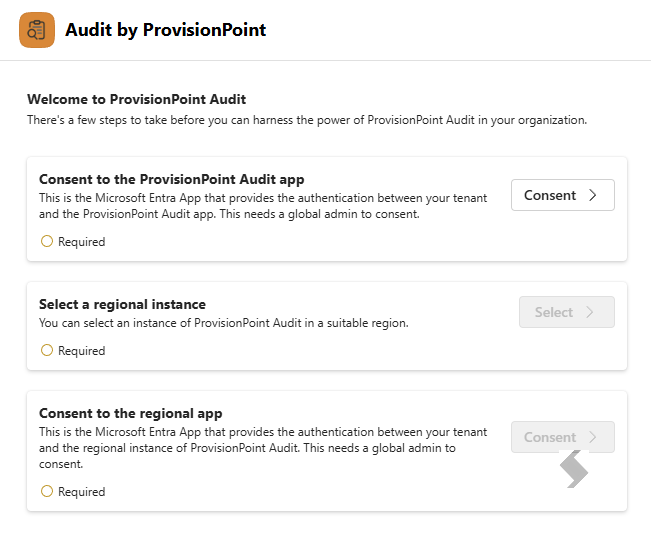Click the Required status circle under regional instance
651x537 pixels.
tap(47, 350)
